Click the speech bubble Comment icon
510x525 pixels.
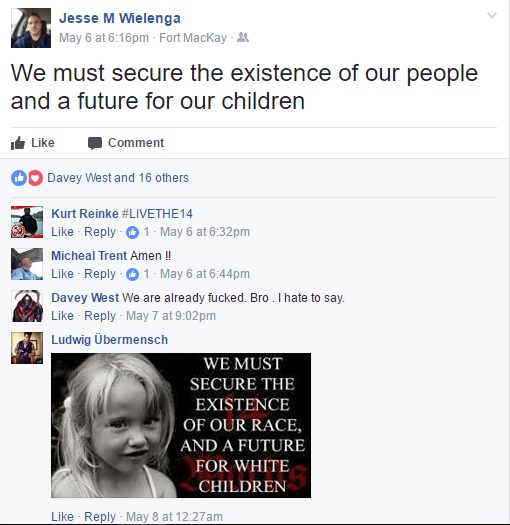pos(95,143)
